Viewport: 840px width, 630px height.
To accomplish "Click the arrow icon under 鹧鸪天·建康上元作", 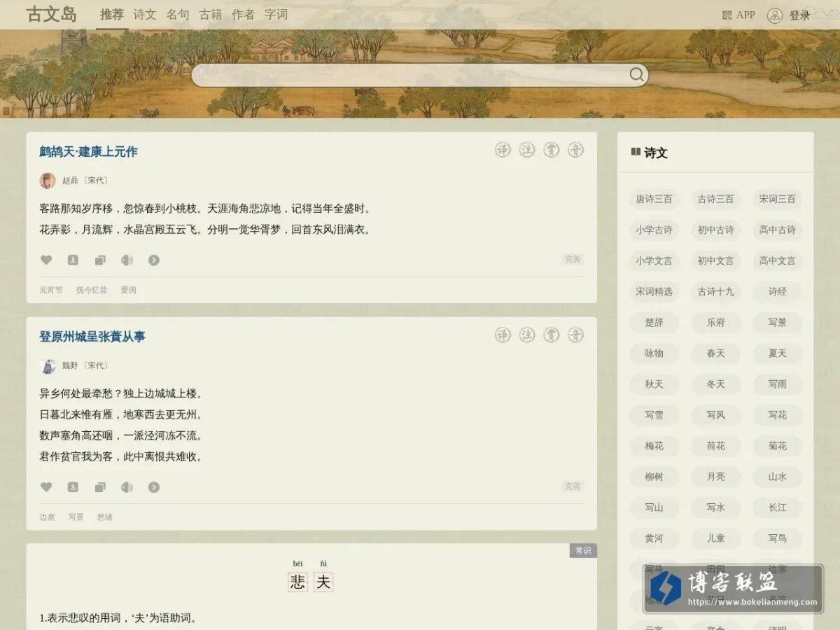I will [154, 260].
